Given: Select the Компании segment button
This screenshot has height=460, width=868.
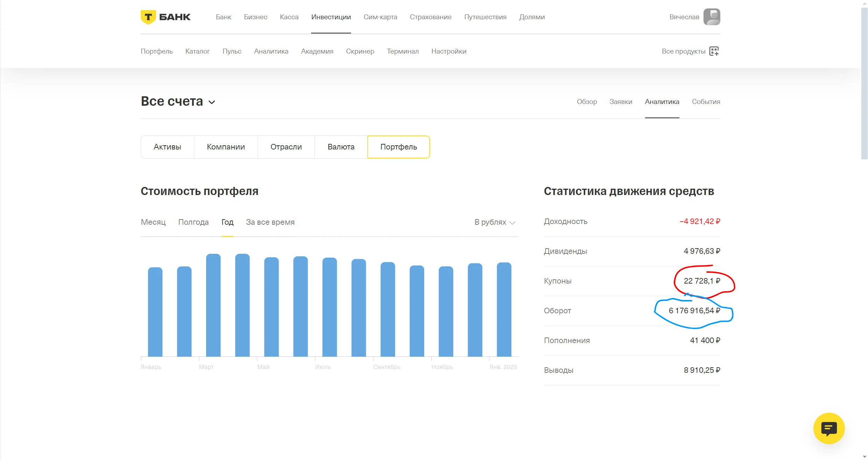Looking at the screenshot, I should 226,147.
